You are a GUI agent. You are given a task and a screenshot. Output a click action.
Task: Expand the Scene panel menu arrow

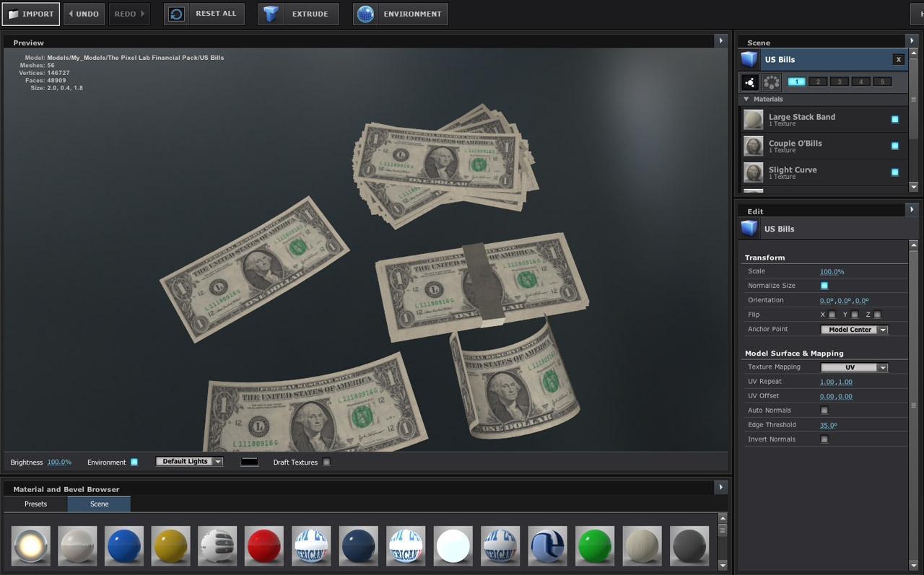pos(912,41)
